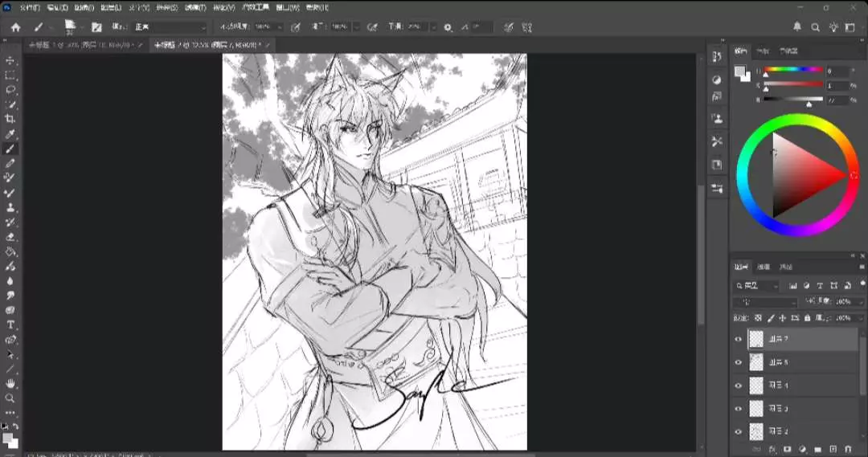Select the Move tool

pyautogui.click(x=10, y=61)
